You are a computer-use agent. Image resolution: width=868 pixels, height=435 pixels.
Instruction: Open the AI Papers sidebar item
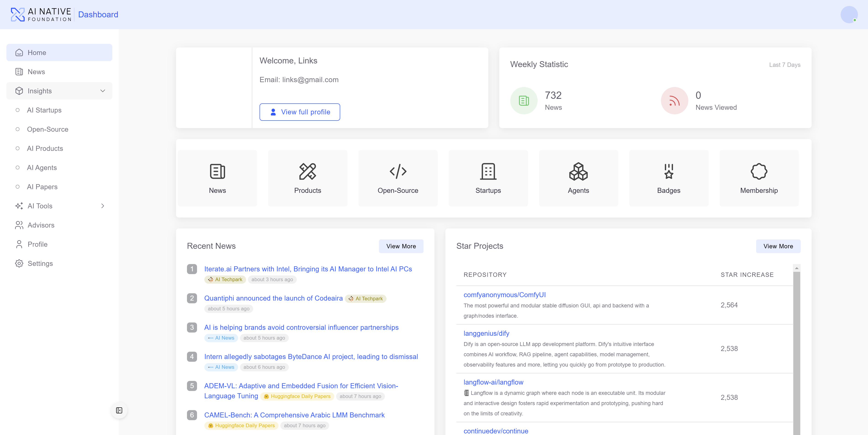coord(42,187)
